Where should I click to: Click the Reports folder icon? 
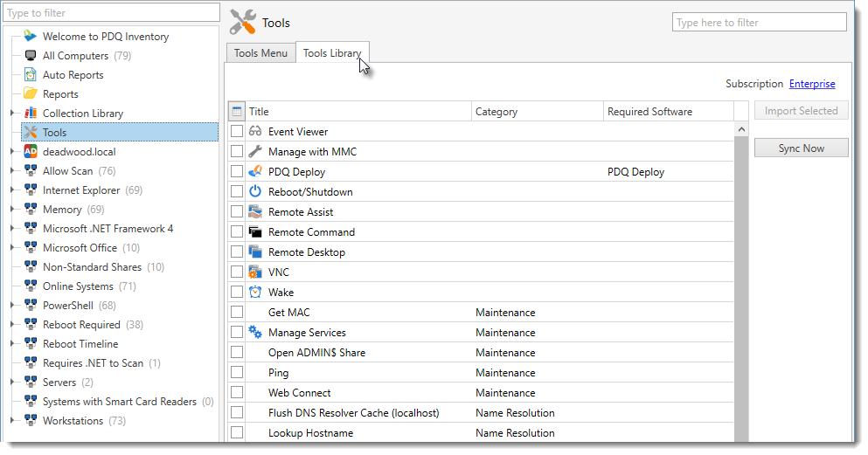[x=31, y=93]
